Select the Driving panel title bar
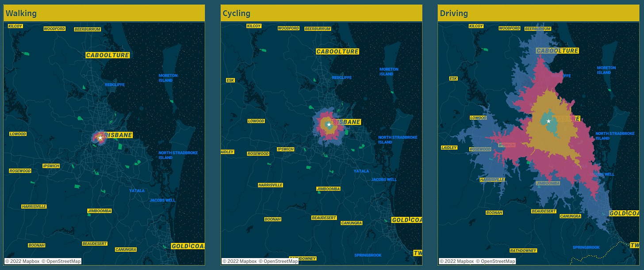The image size is (644, 270). click(538, 13)
